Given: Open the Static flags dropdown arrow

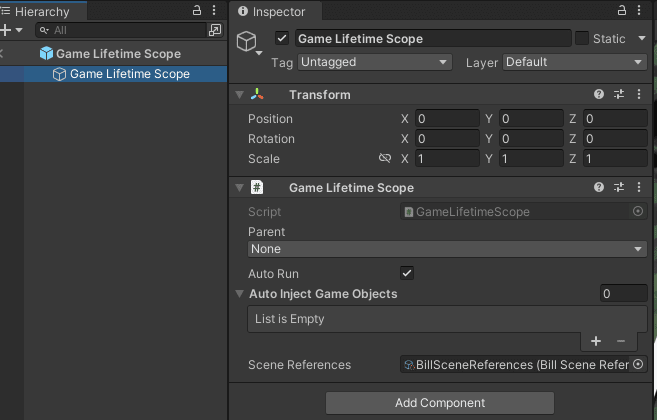Looking at the screenshot, I should (641, 38).
